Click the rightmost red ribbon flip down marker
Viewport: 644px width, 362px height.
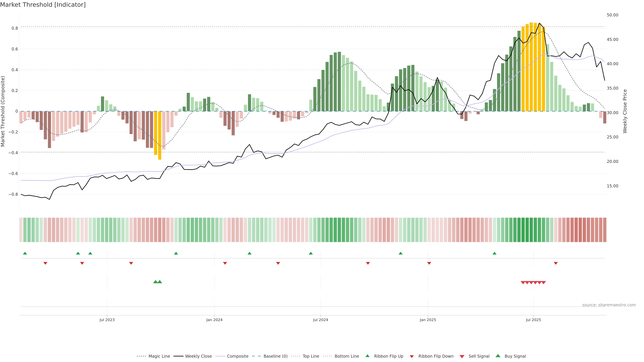[556, 263]
